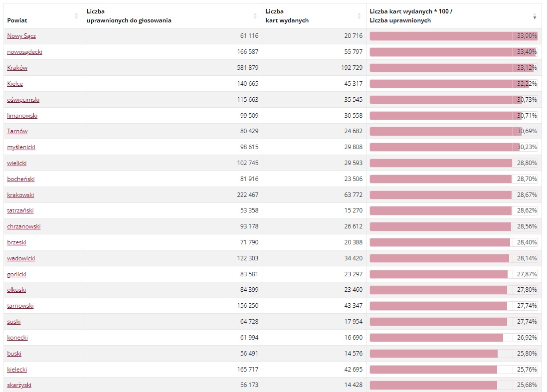This screenshot has width=547, height=392.
Task: Go to the nowosądecki link
Action: click(x=24, y=52)
